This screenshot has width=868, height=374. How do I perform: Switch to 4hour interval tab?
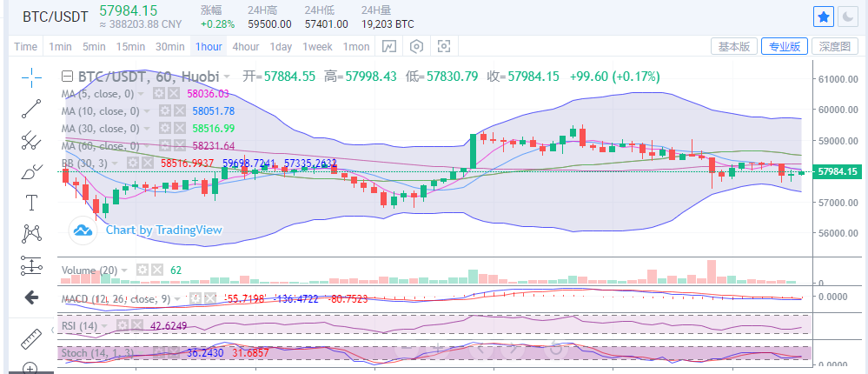coord(245,47)
